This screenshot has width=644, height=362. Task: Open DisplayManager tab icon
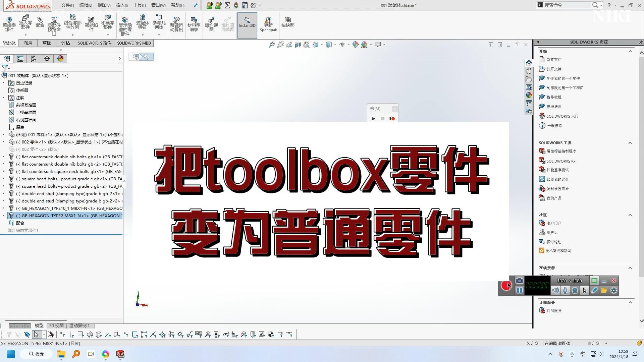60,59
